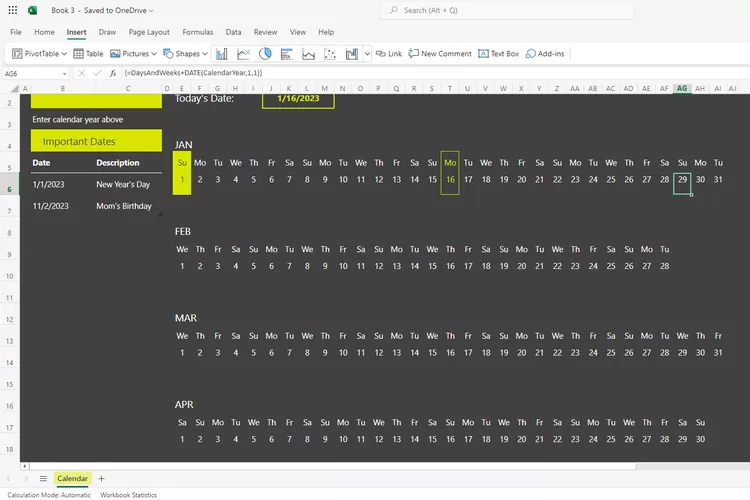Viewport: 750px width, 500px height.
Task: Click Calculation Mode: Automatic status
Action: click(x=49, y=495)
